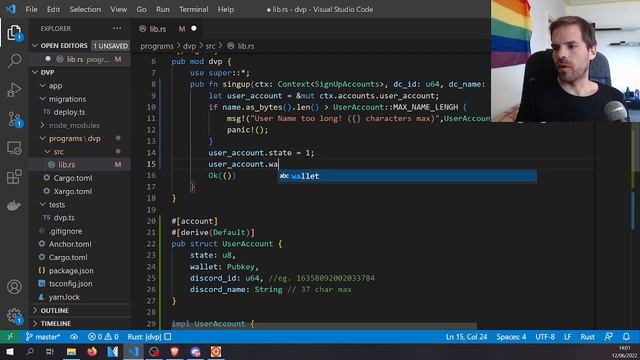The image size is (640, 360).
Task: Expand the OUTLINE section
Action: coord(54,311)
